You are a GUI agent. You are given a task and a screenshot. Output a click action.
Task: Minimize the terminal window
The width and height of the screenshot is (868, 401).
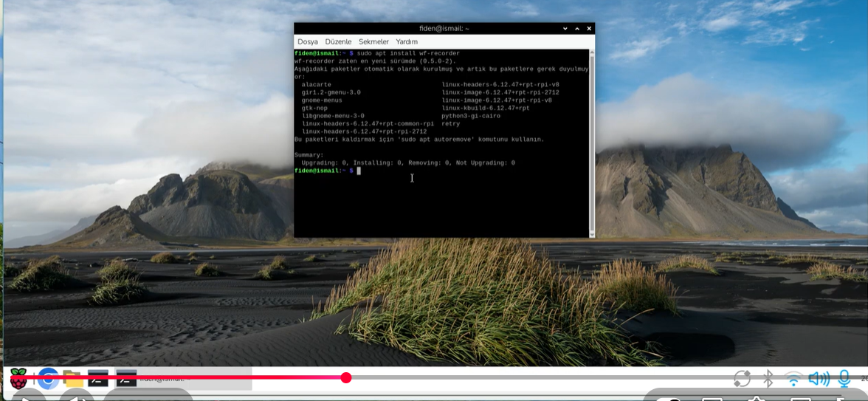[x=565, y=29]
